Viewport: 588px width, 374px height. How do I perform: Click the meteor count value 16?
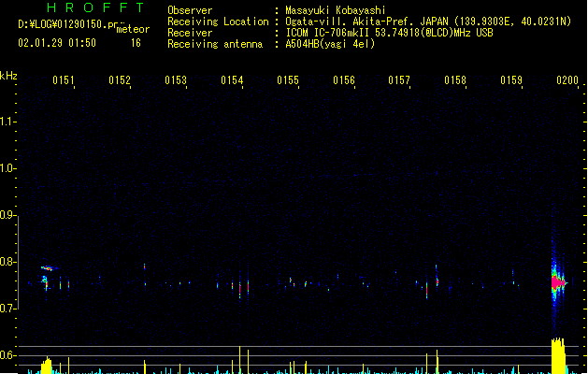[x=136, y=43]
